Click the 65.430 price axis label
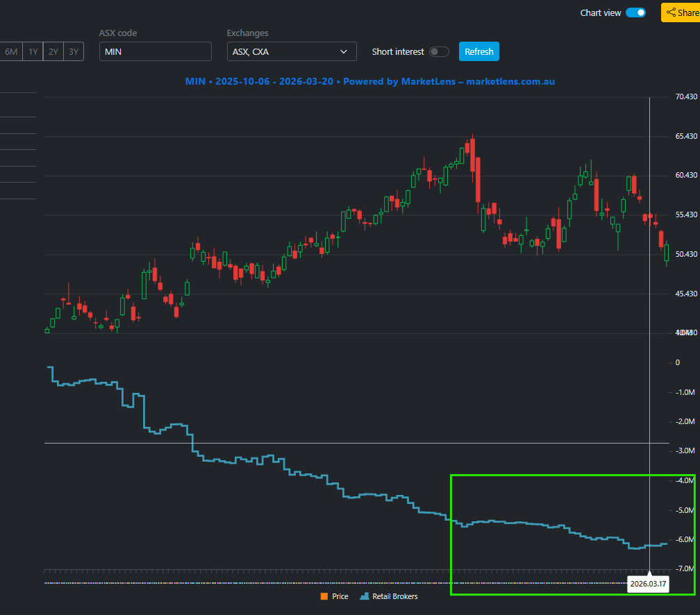 click(686, 136)
